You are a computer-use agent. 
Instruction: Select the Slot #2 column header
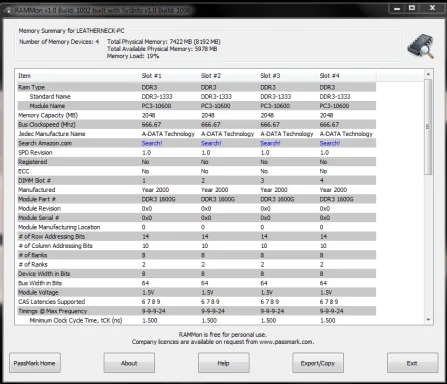pos(227,76)
